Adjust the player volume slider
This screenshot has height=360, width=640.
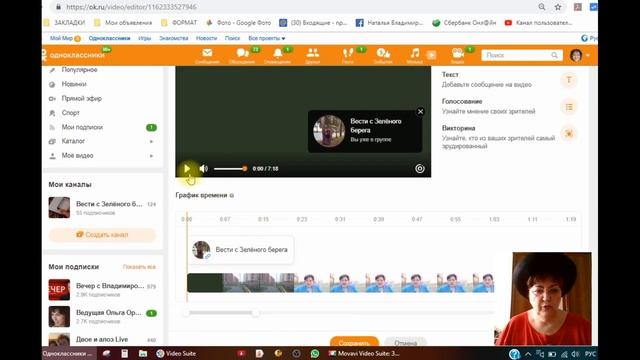coord(230,169)
